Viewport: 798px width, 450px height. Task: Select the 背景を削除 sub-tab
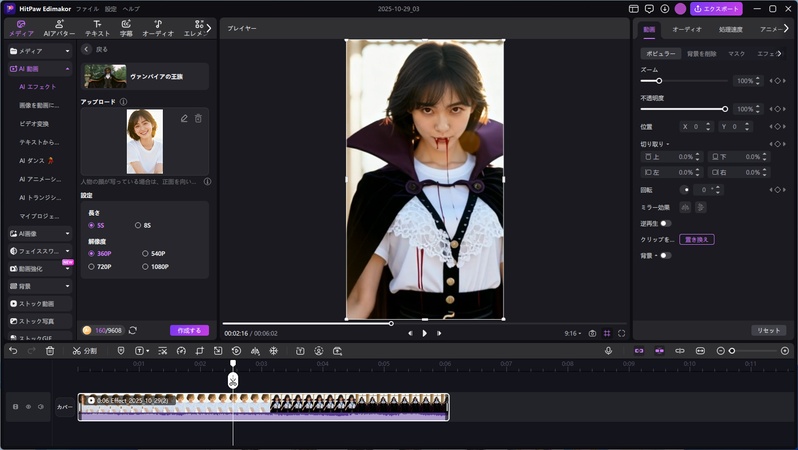[x=702, y=53]
